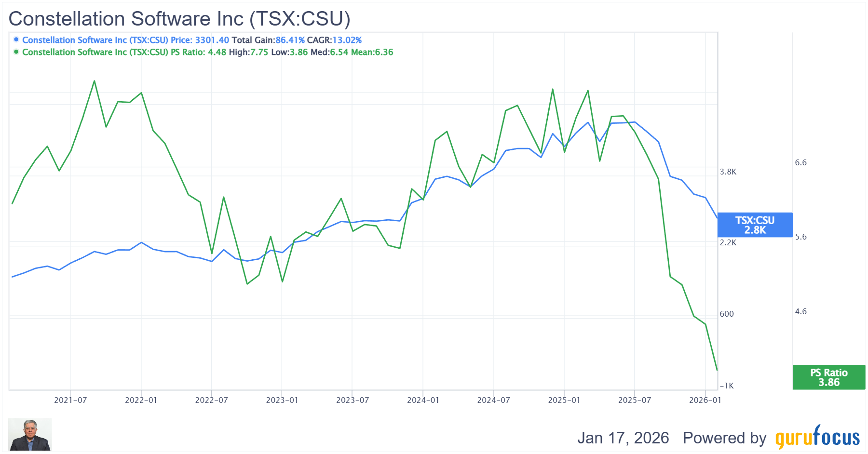
Task: Select the 2026-01 x-axis label
Action: pos(705,400)
